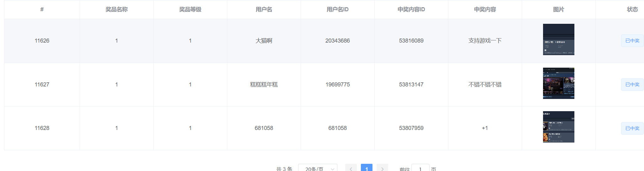
Task: Select the 不错不错不错 prize content cell
Action: coord(485,85)
